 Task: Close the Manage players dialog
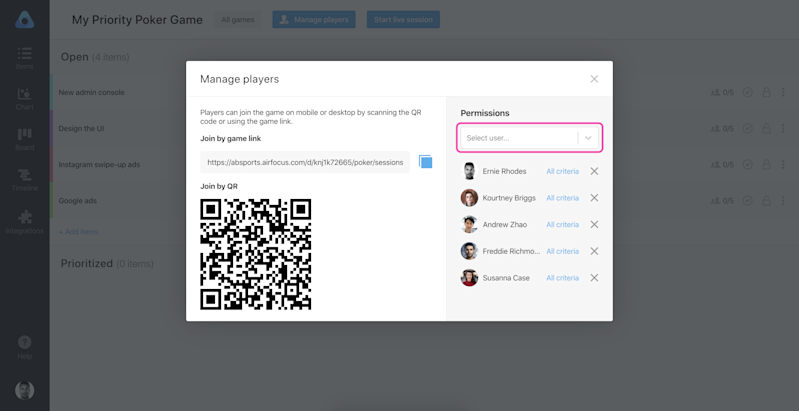(594, 79)
